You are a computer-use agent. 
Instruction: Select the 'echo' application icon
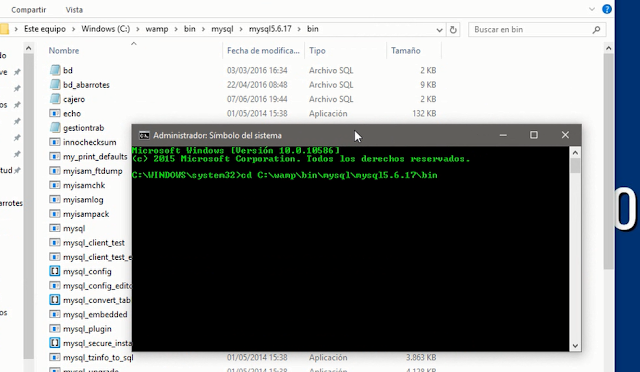pos(55,113)
